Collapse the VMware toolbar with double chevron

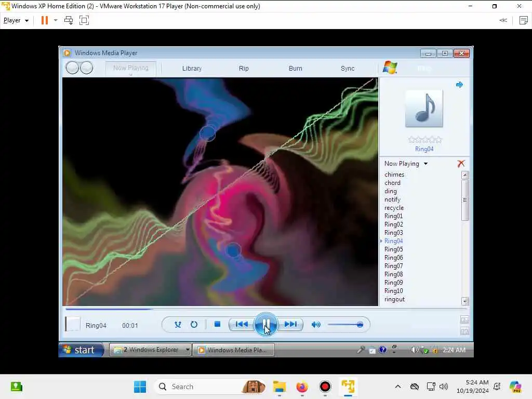[503, 20]
